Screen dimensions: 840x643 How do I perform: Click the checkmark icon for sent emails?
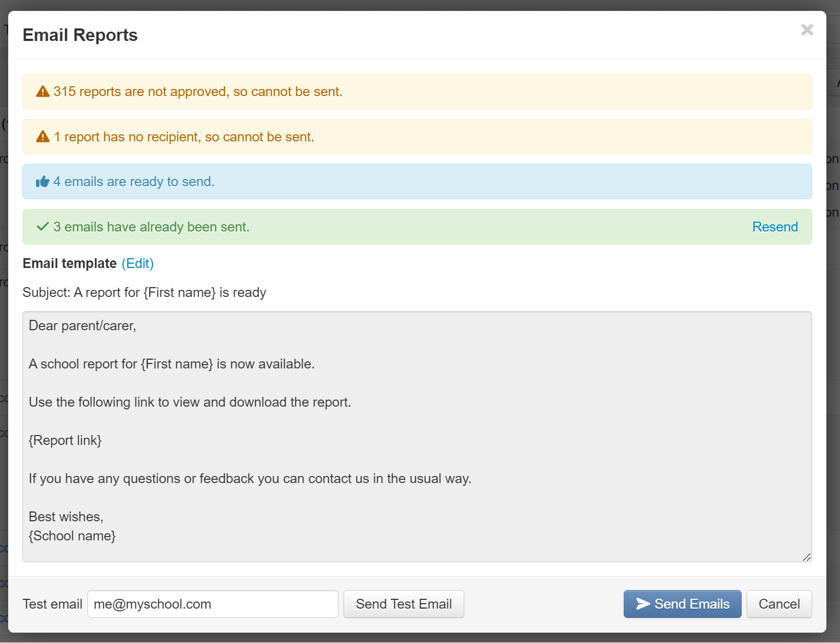pyautogui.click(x=43, y=227)
